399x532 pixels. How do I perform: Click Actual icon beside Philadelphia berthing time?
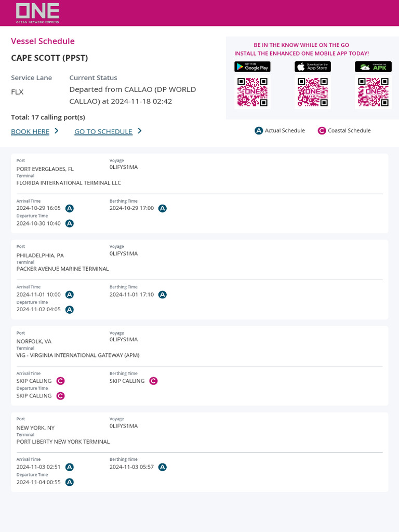tap(163, 295)
